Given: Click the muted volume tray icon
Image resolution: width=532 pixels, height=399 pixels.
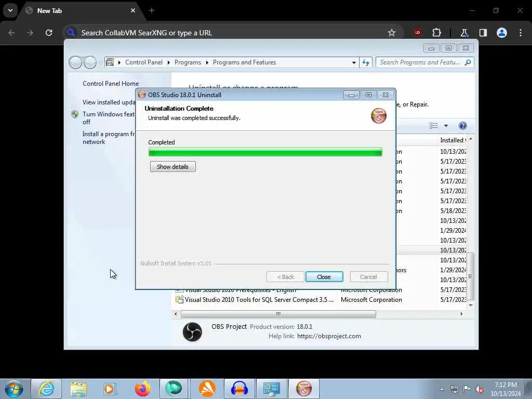Looking at the screenshot, I should coord(480,389).
